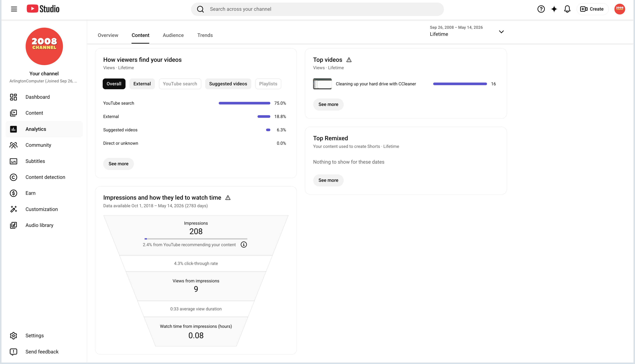Select the Playlists filter chip
Screen dimensions: 635x364
268,84
